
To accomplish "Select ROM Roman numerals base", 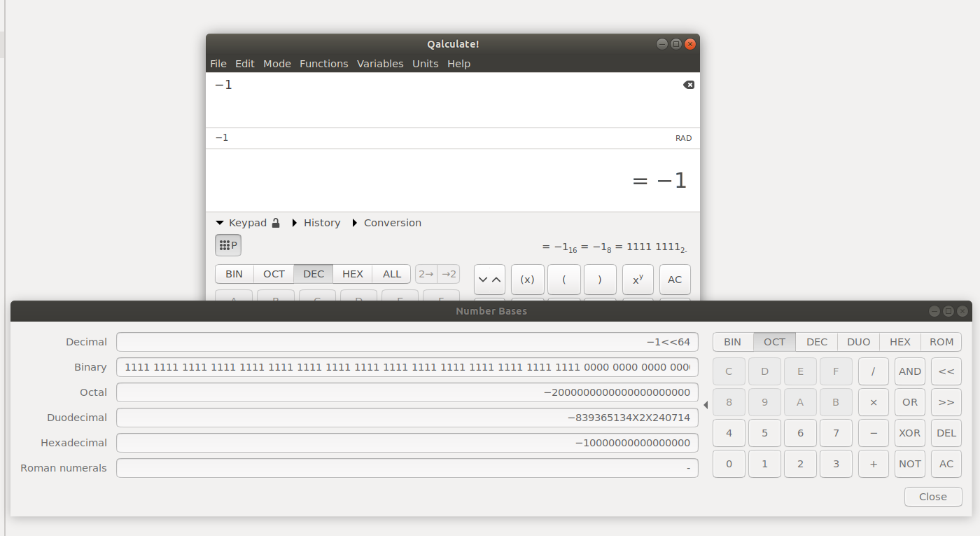I will point(941,342).
